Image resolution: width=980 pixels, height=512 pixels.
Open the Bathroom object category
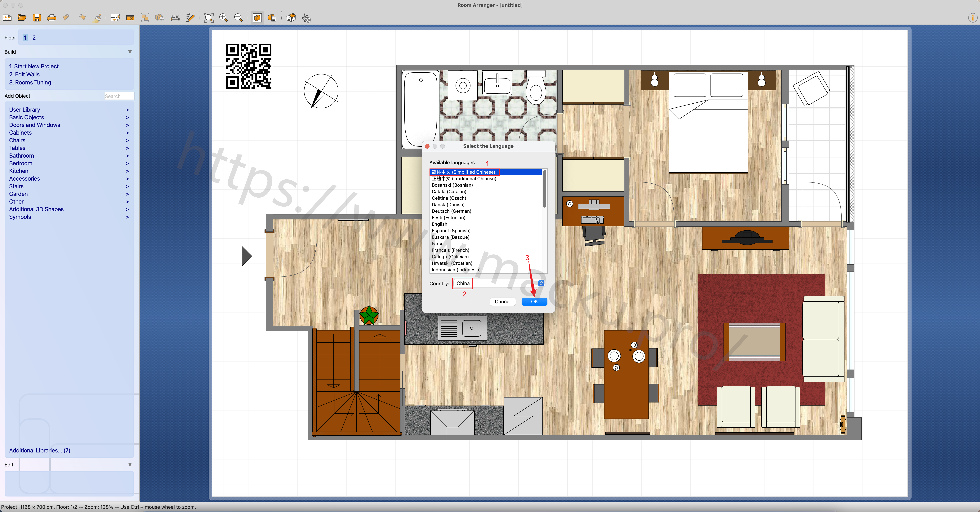[21, 156]
